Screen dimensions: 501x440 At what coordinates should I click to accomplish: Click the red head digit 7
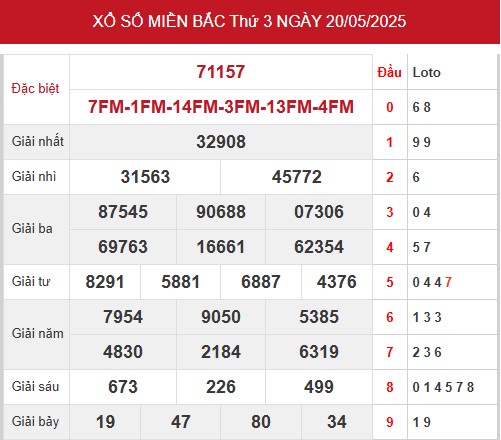coord(390,352)
